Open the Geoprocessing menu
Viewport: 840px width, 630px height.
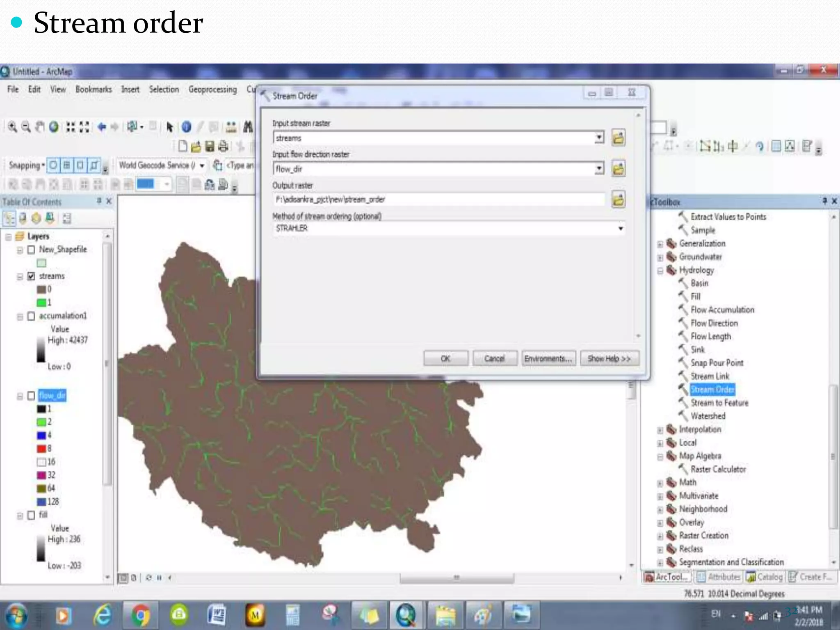point(212,89)
